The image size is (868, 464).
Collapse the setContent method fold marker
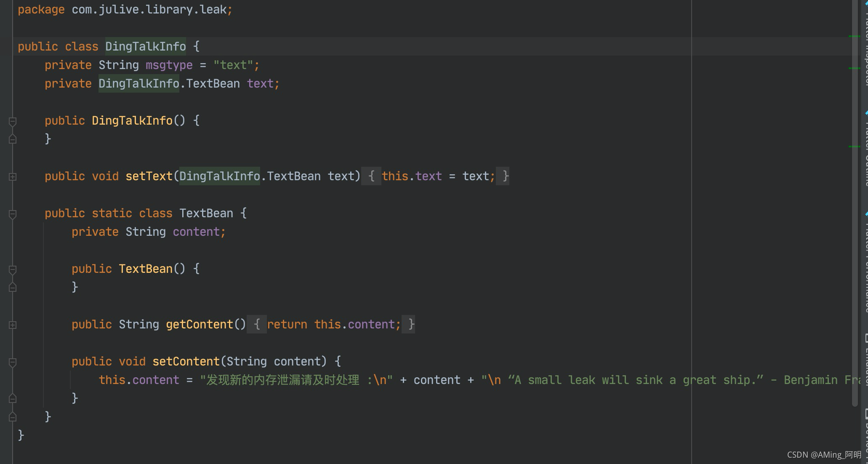(x=13, y=363)
